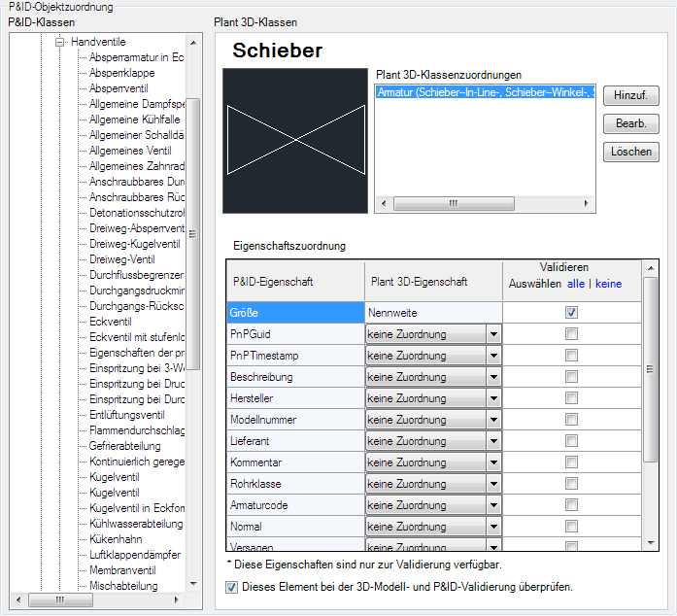Open Modellnummer mapping dropdown
Viewport: 677px width, 616px height.
pyautogui.click(x=493, y=420)
